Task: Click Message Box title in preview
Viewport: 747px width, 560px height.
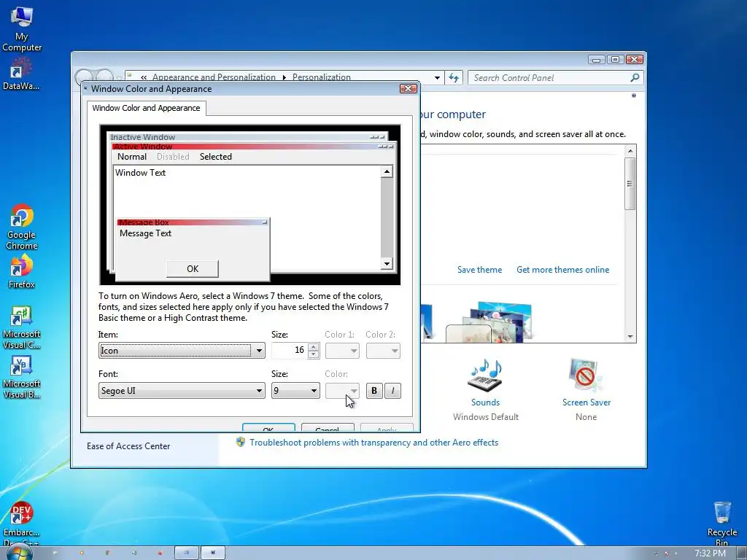Action: [193, 222]
